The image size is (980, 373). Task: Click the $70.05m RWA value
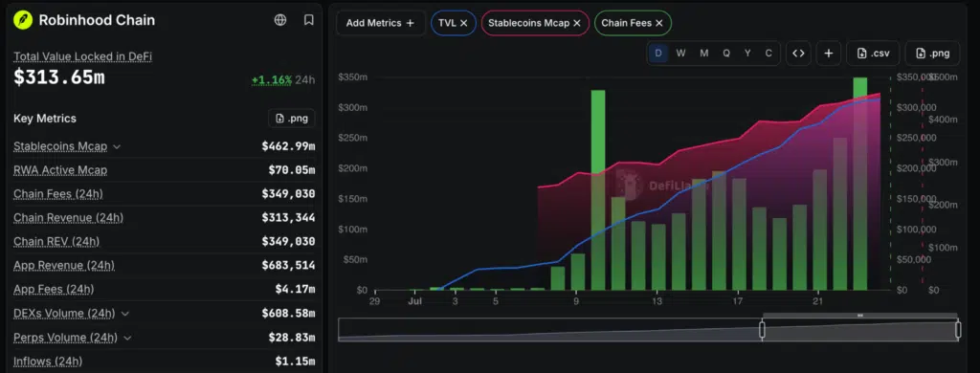click(292, 170)
